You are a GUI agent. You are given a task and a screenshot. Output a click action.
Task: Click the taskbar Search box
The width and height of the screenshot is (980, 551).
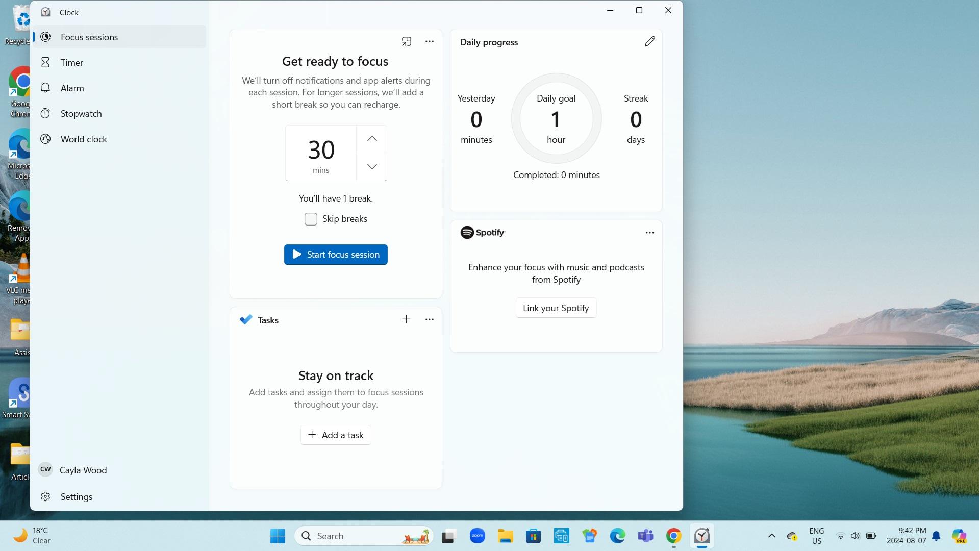pyautogui.click(x=364, y=536)
